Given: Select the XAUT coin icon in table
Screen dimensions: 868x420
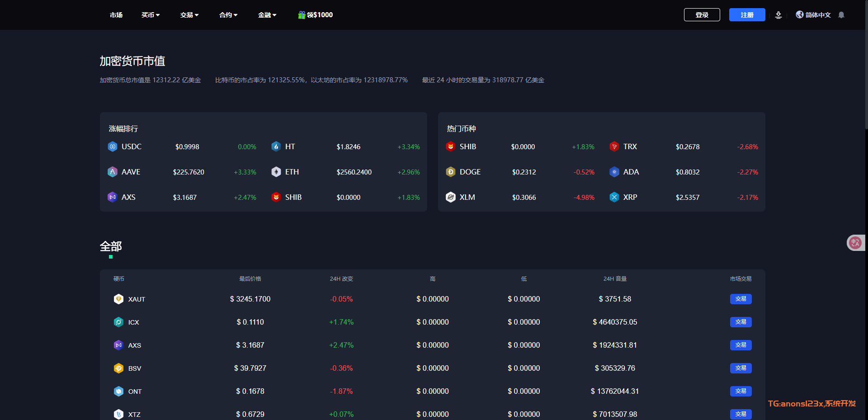Looking at the screenshot, I should click(x=118, y=299).
